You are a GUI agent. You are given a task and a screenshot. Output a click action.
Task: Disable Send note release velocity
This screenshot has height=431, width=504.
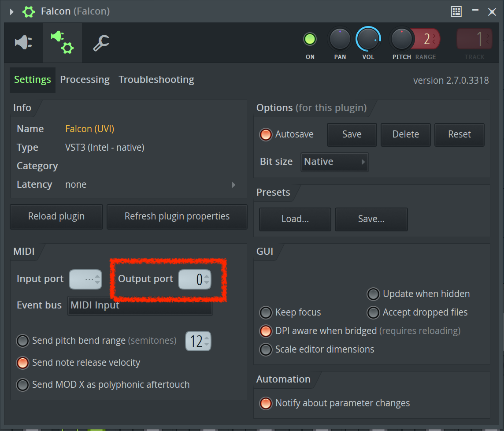coord(22,363)
